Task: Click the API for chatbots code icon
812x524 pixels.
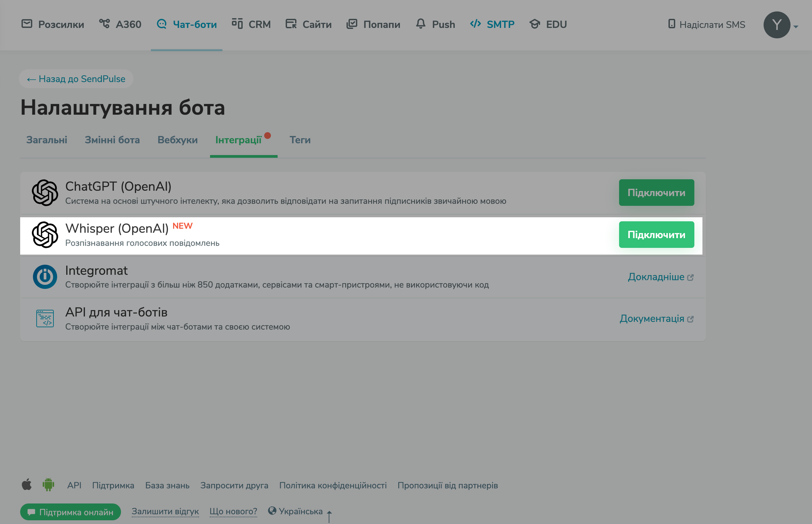Action: (45, 319)
